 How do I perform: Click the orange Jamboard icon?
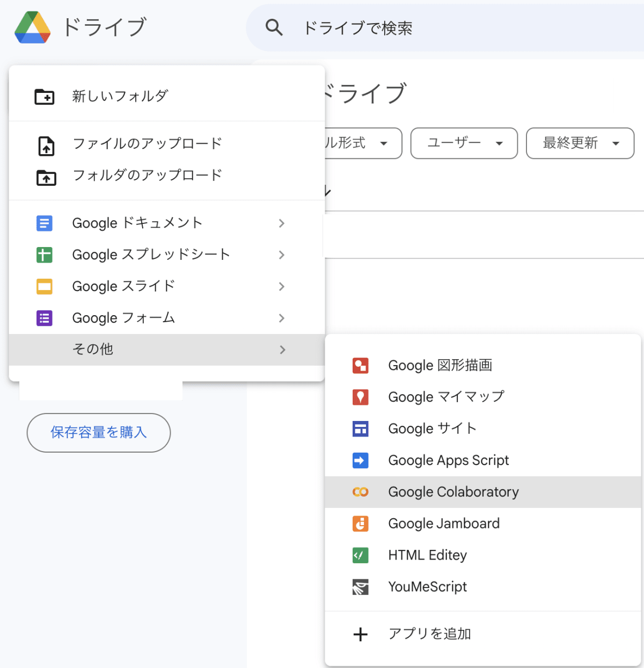361,524
